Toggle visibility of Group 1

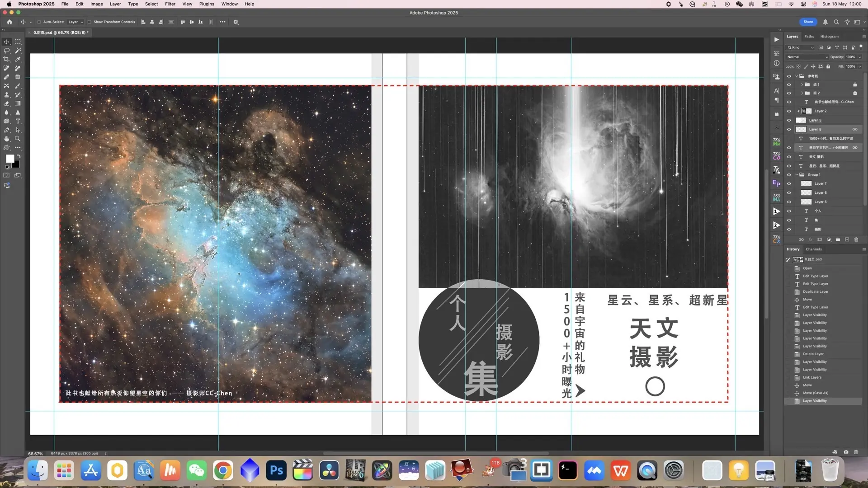tap(789, 175)
